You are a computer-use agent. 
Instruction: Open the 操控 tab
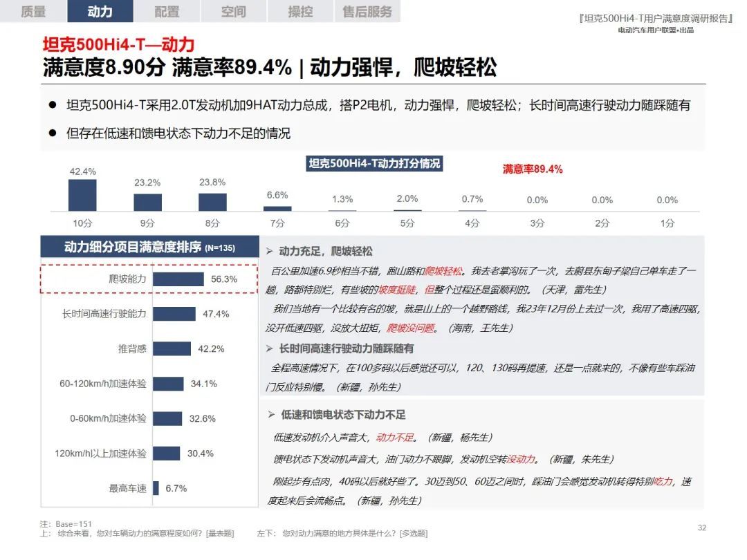(300, 11)
